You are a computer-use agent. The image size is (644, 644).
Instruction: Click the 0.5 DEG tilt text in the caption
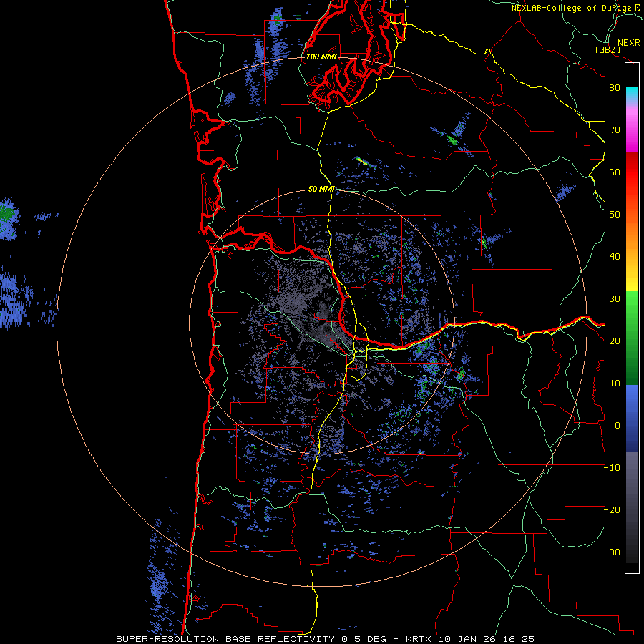point(364,639)
